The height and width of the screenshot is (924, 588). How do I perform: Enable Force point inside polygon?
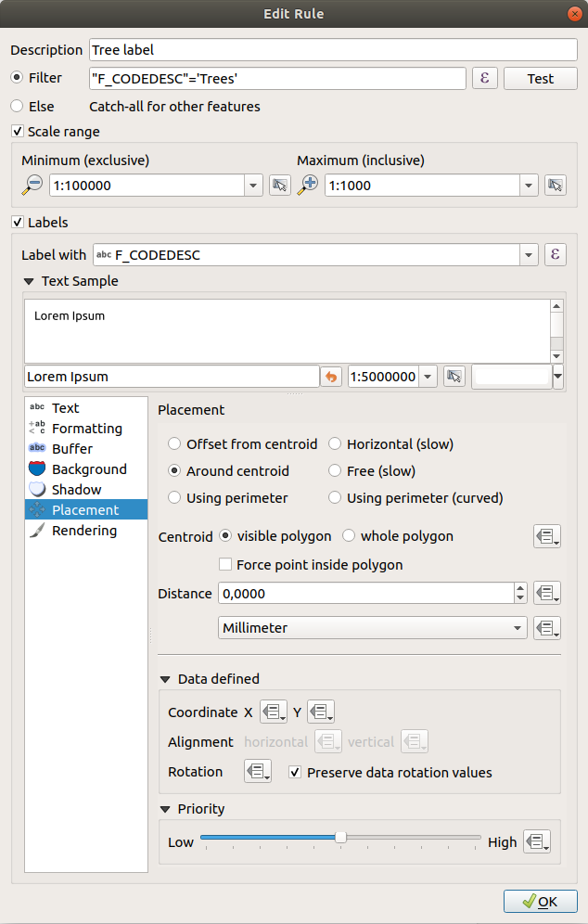[225, 564]
